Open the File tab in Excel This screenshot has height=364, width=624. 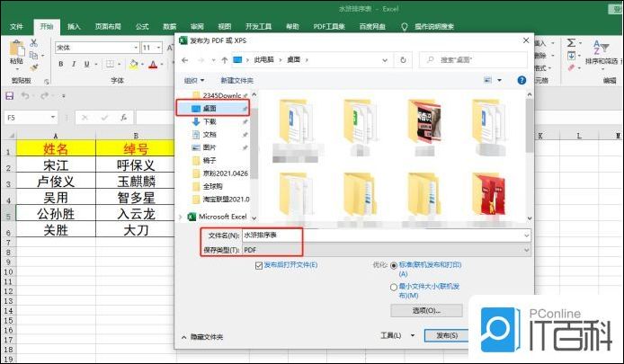pyautogui.click(x=16, y=27)
